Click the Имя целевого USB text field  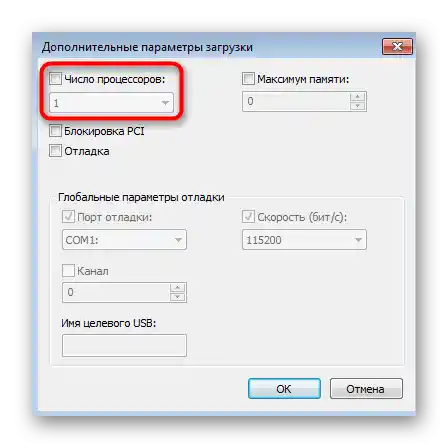tap(124, 345)
